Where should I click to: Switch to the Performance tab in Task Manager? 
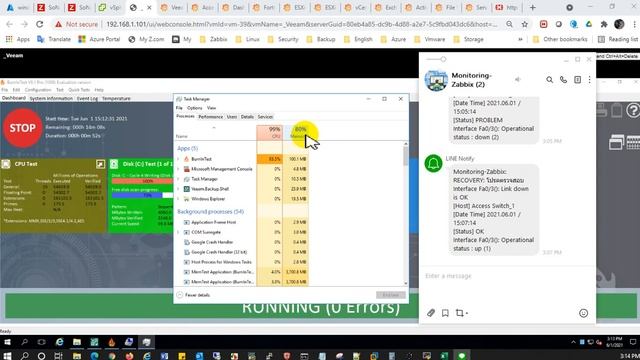point(211,117)
